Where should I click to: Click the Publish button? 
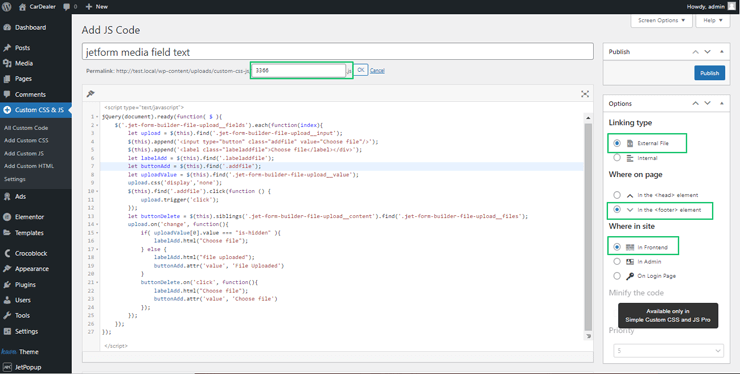(x=709, y=73)
